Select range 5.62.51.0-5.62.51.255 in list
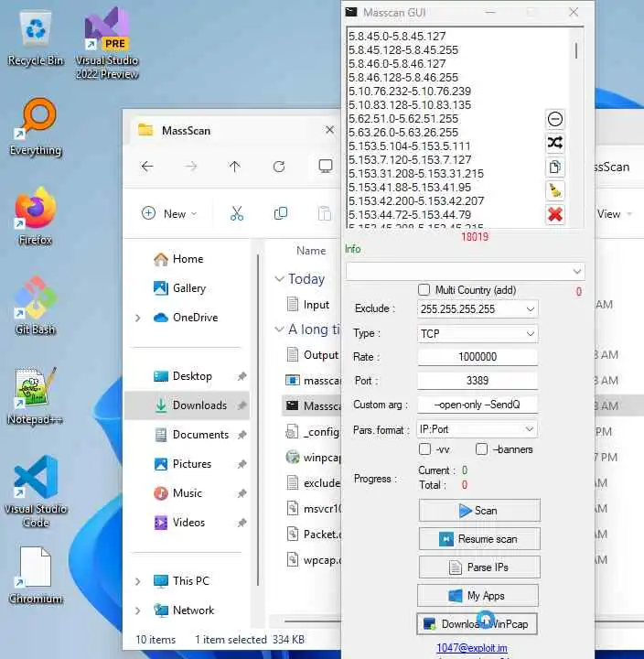 [403, 119]
